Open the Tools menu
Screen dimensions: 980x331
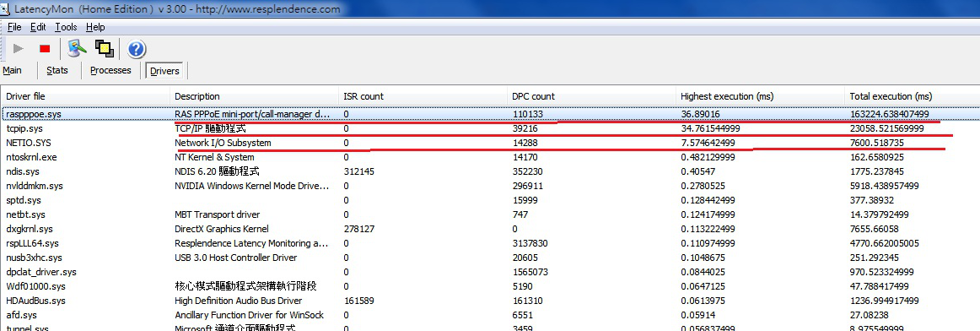coord(67,27)
